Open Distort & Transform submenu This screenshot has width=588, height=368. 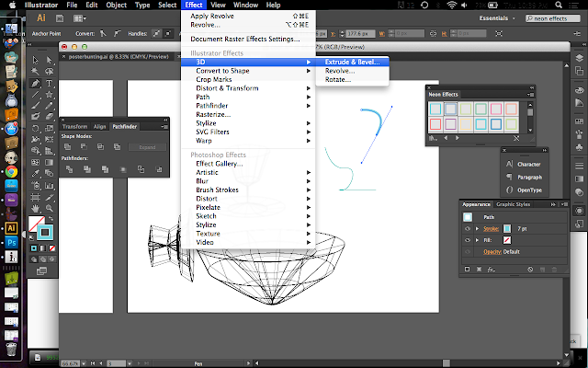pos(248,88)
